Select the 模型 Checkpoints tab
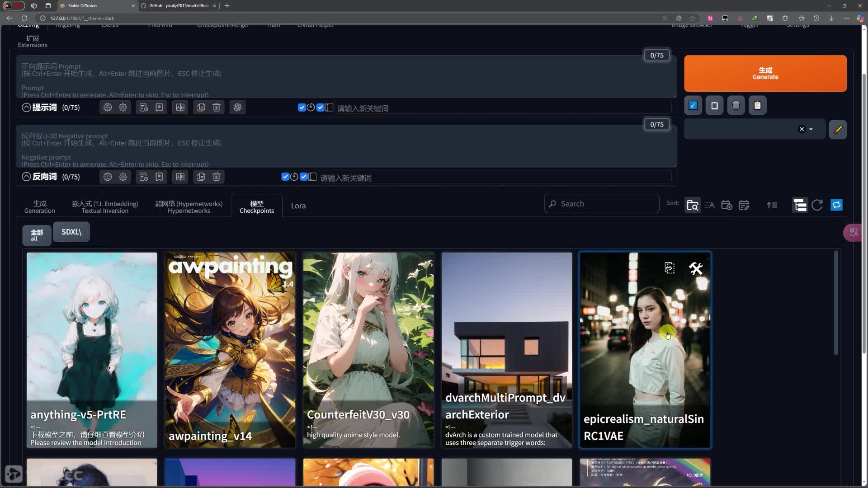The image size is (868, 488). tap(256, 206)
